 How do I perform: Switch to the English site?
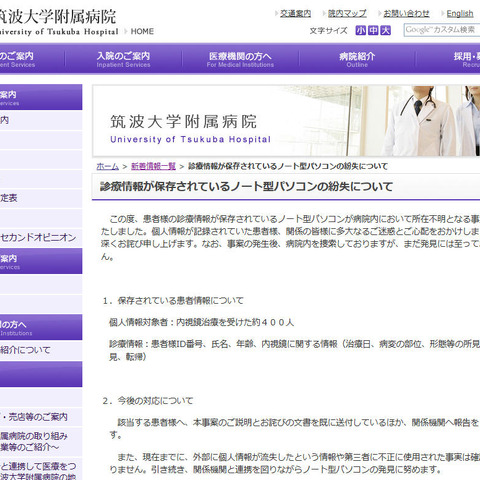tap(460, 13)
